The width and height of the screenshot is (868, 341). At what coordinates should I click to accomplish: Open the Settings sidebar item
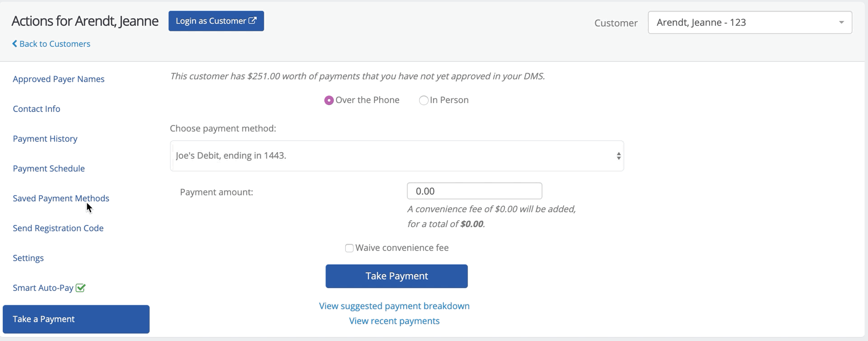pyautogui.click(x=28, y=258)
